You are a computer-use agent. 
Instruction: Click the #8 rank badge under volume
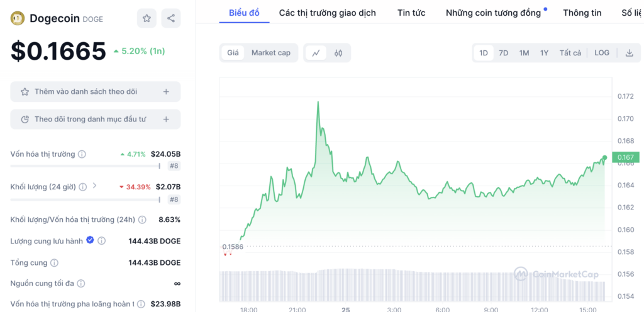174,199
